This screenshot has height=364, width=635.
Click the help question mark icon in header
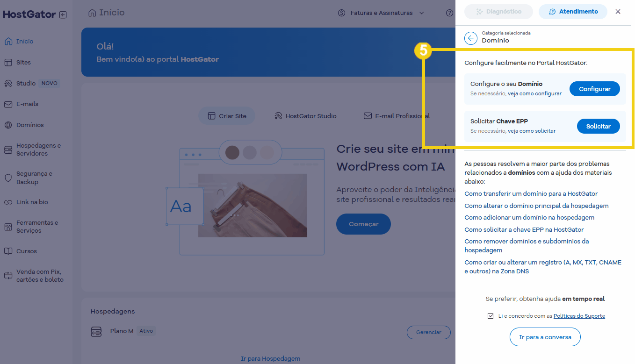click(x=449, y=13)
